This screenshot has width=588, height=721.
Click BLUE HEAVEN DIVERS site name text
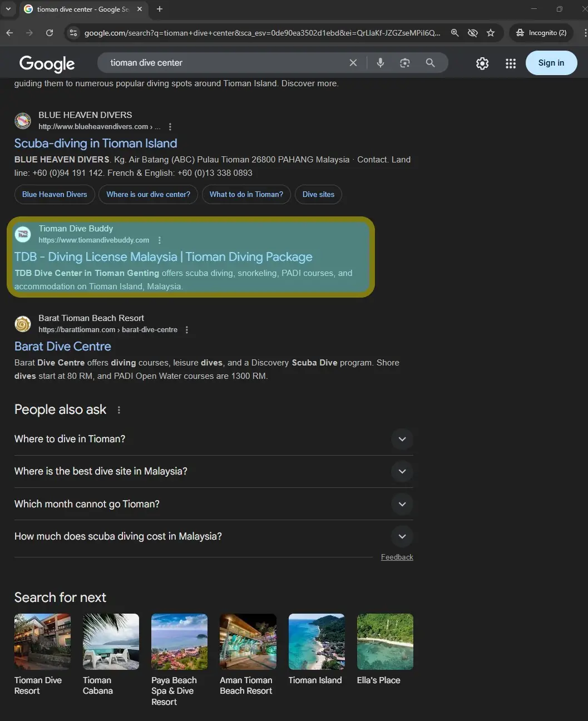pos(85,115)
